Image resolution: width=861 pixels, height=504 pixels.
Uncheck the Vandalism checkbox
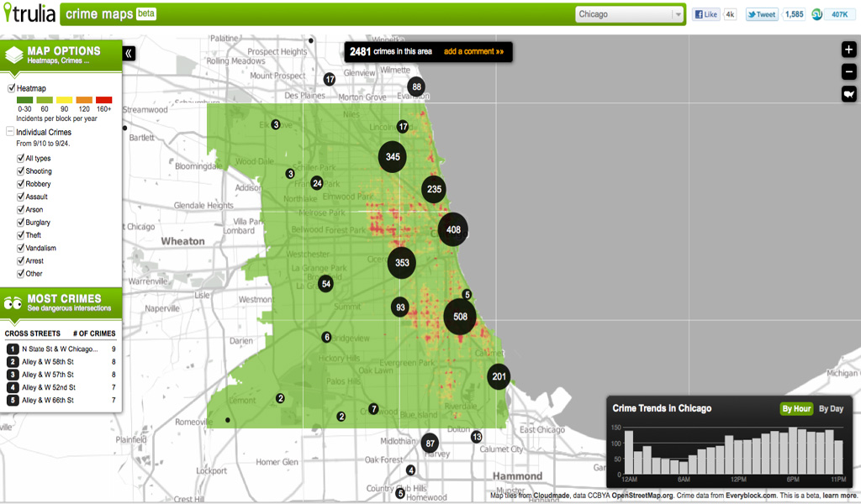(20, 248)
